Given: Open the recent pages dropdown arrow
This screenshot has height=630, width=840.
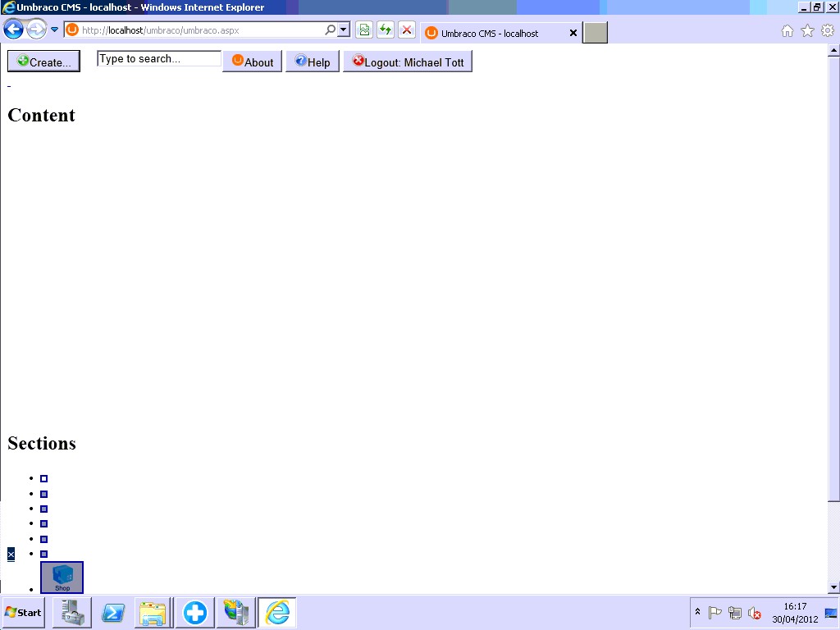Looking at the screenshot, I should click(x=55, y=30).
